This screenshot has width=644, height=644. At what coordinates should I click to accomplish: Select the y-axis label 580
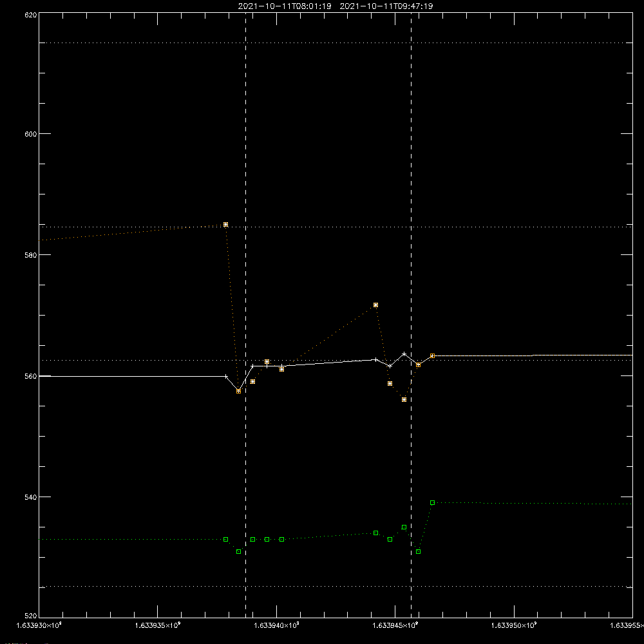click(31, 254)
